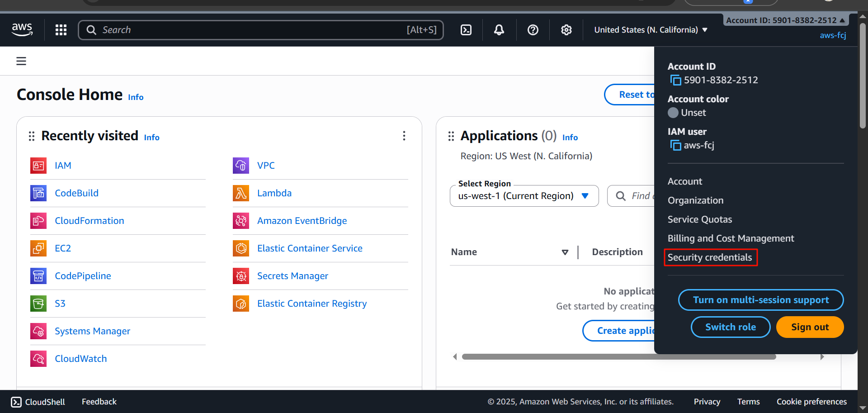Open the CloudShell button in the footer

pyautogui.click(x=38, y=402)
